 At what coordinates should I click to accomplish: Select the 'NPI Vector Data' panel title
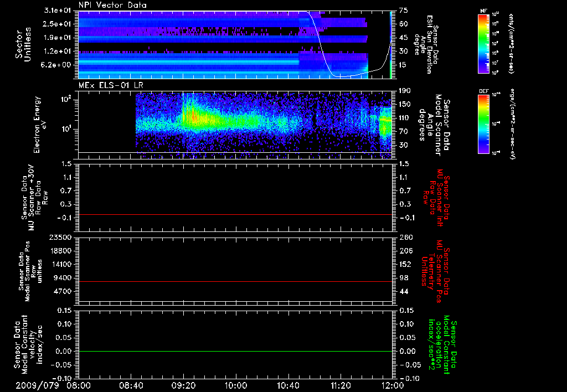pos(112,5)
